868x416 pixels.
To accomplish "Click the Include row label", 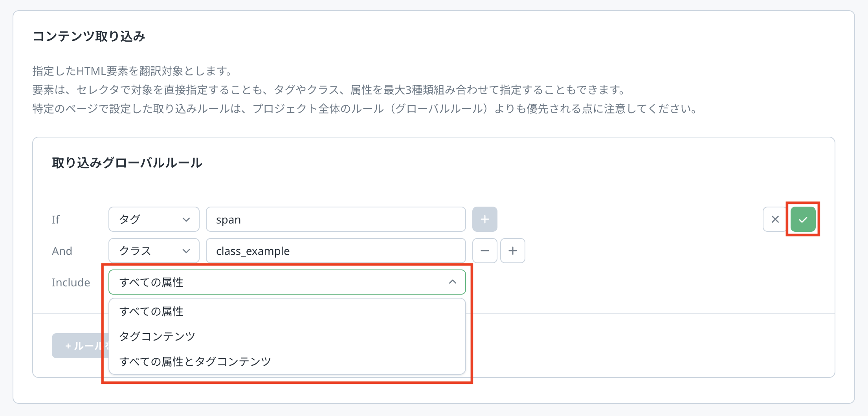I will click(71, 282).
